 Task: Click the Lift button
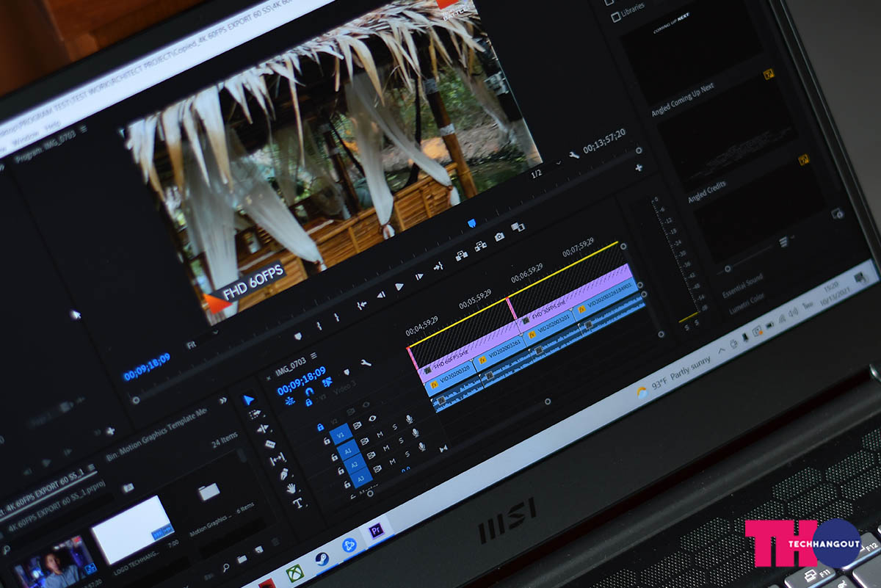pos(462,255)
